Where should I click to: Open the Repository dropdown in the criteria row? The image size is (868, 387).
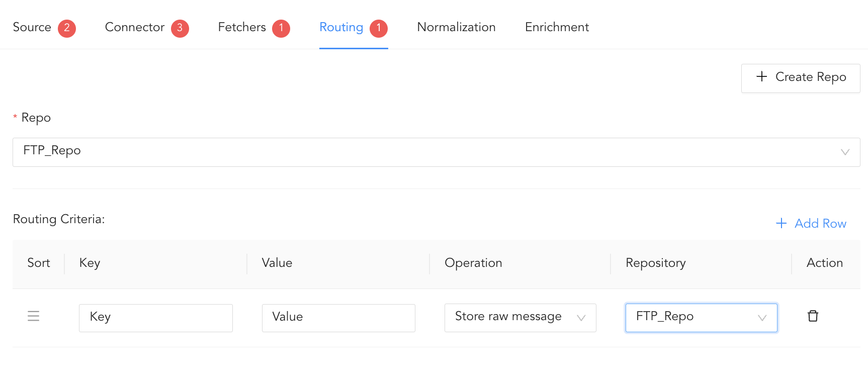tap(701, 318)
